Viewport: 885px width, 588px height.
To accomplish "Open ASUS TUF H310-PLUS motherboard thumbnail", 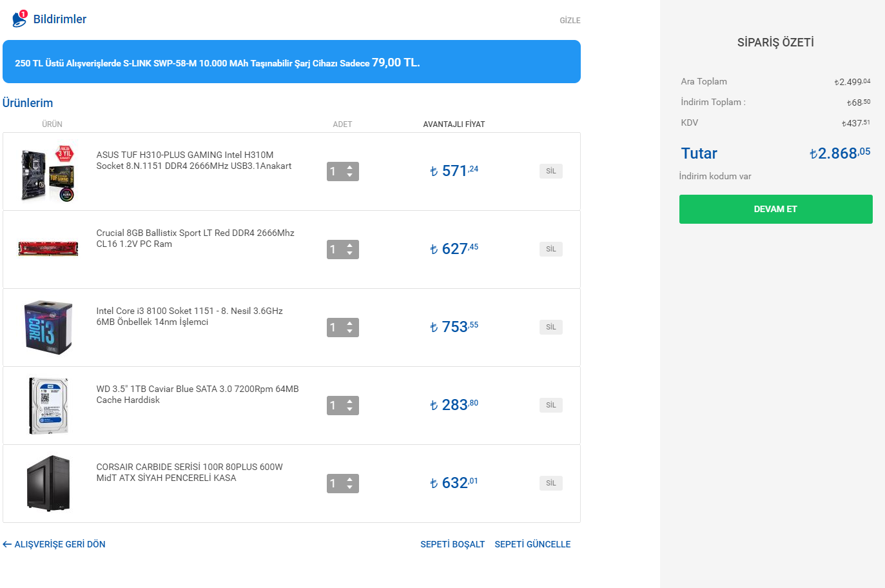I will pyautogui.click(x=48, y=171).
